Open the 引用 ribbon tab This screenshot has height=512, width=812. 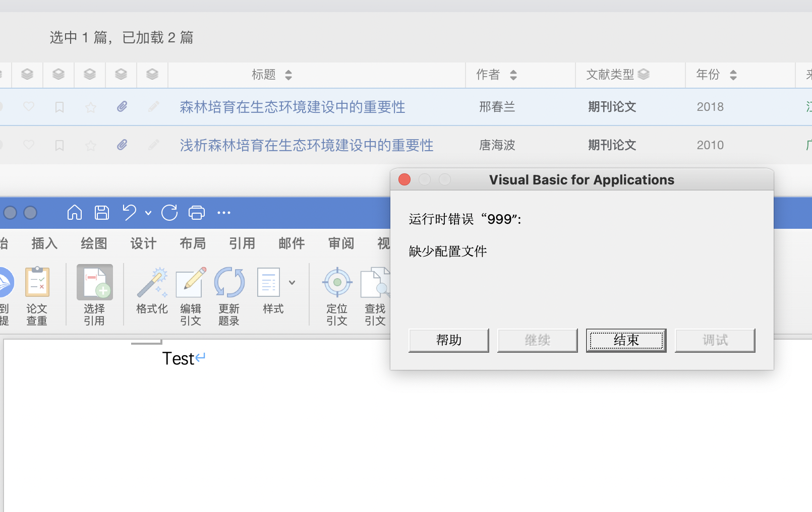click(242, 243)
